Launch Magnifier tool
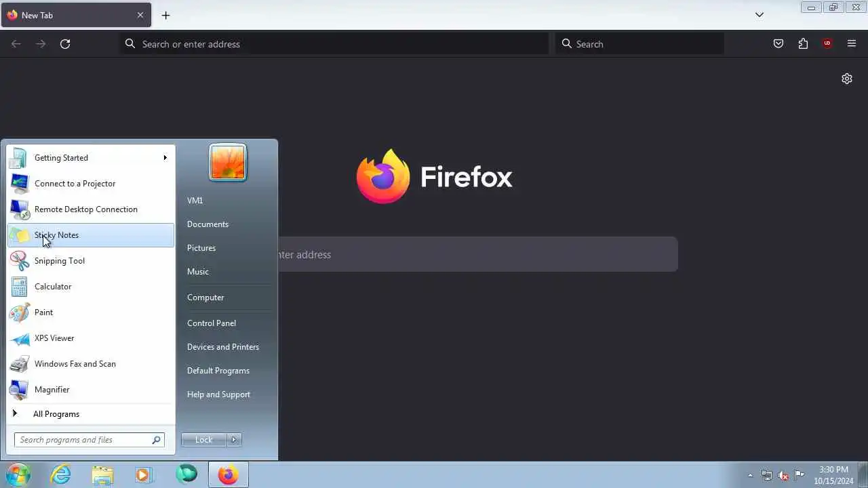 [91, 390]
